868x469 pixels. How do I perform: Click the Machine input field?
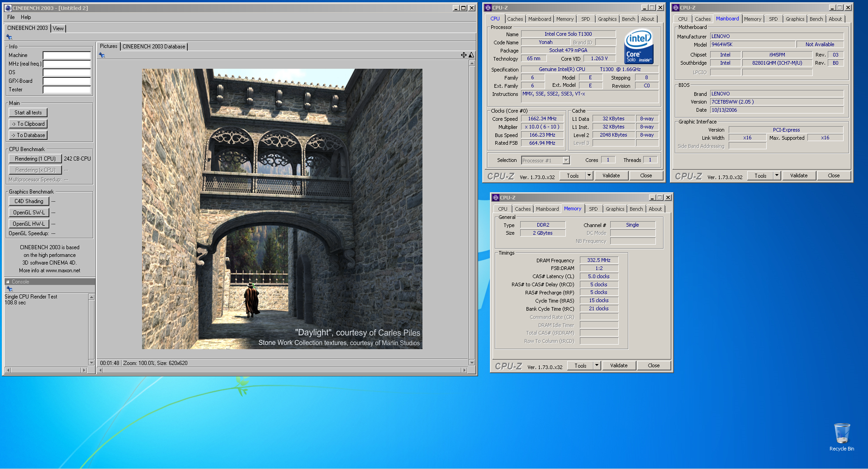click(67, 55)
